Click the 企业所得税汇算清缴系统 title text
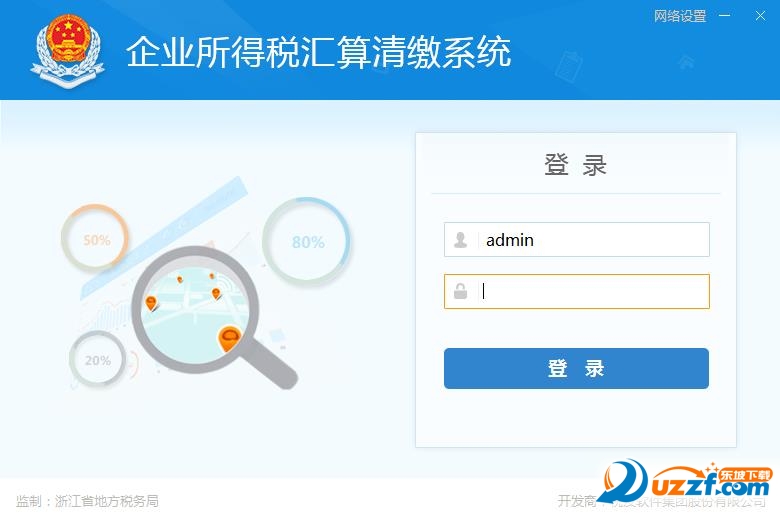The width and height of the screenshot is (780, 520). (318, 52)
